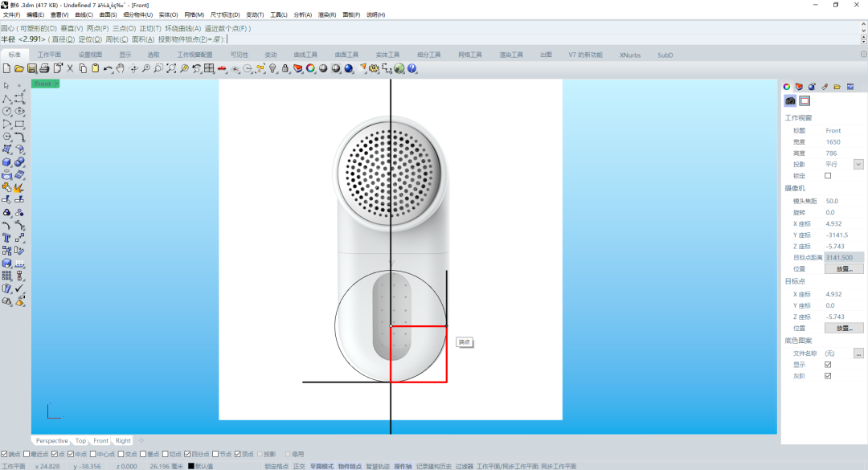
Task: Click the file name browse ... button
Action: coord(858,353)
